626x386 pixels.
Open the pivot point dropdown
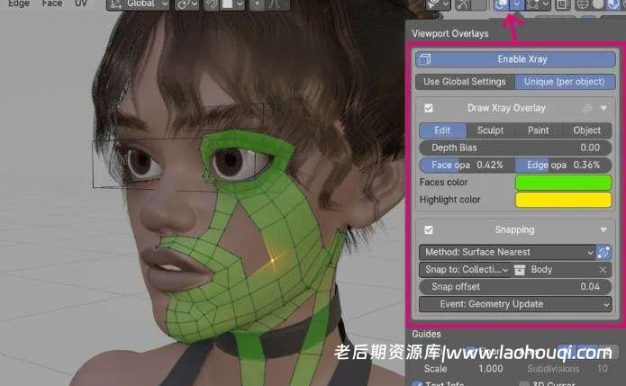click(187, 4)
